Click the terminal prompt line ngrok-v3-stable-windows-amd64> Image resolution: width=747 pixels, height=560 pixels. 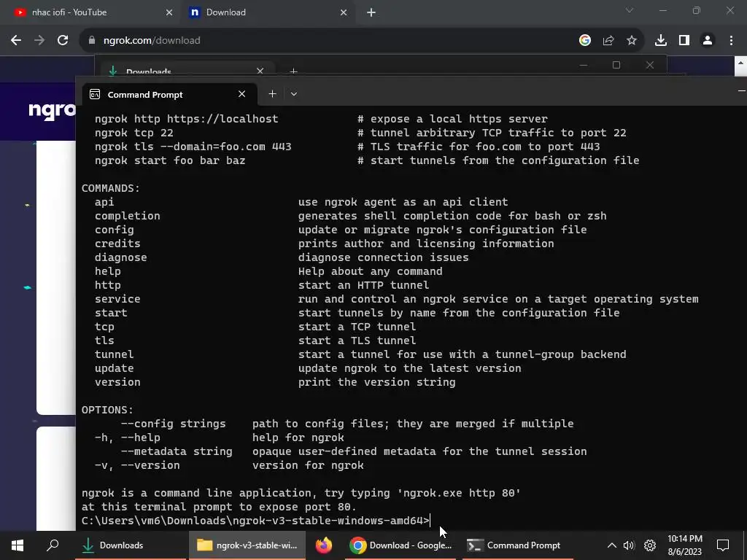pyautogui.click(x=255, y=521)
